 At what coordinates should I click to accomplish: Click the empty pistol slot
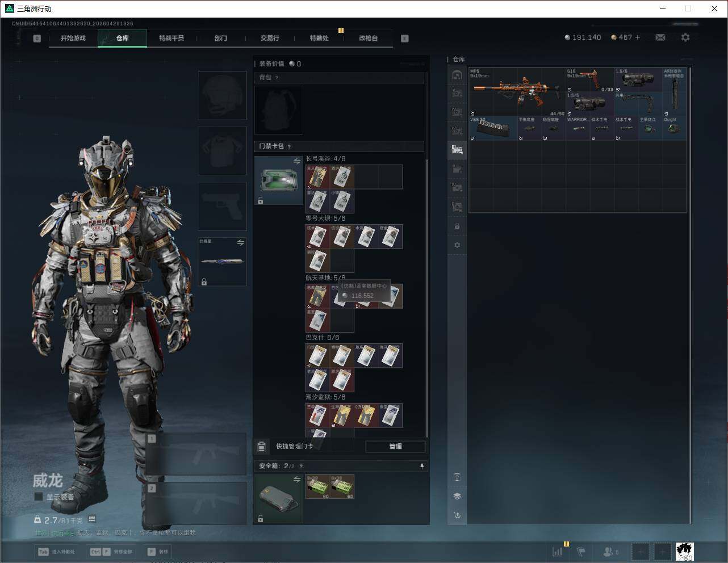[222, 206]
